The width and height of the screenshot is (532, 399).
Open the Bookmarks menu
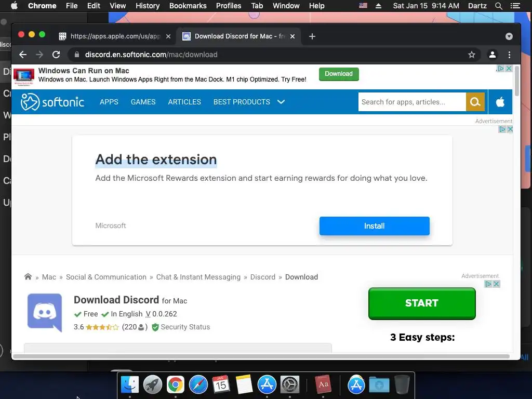click(x=188, y=6)
